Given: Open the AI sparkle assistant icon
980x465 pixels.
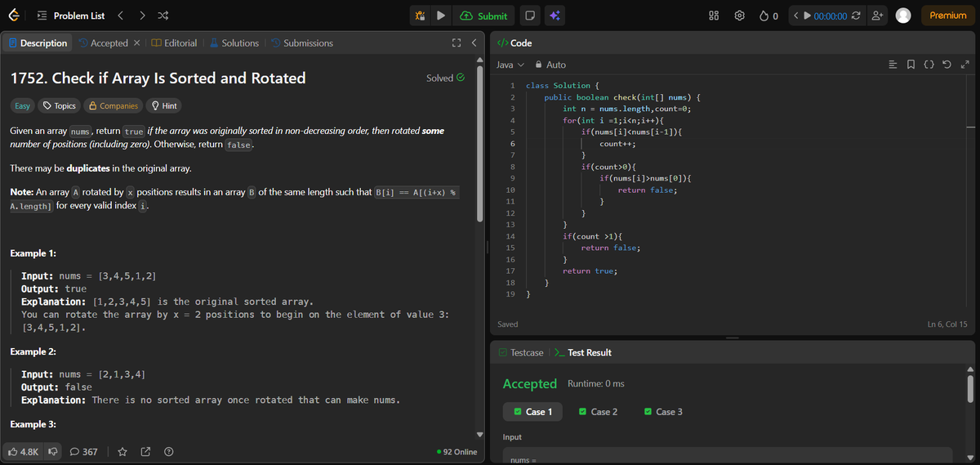Looking at the screenshot, I should 554,16.
